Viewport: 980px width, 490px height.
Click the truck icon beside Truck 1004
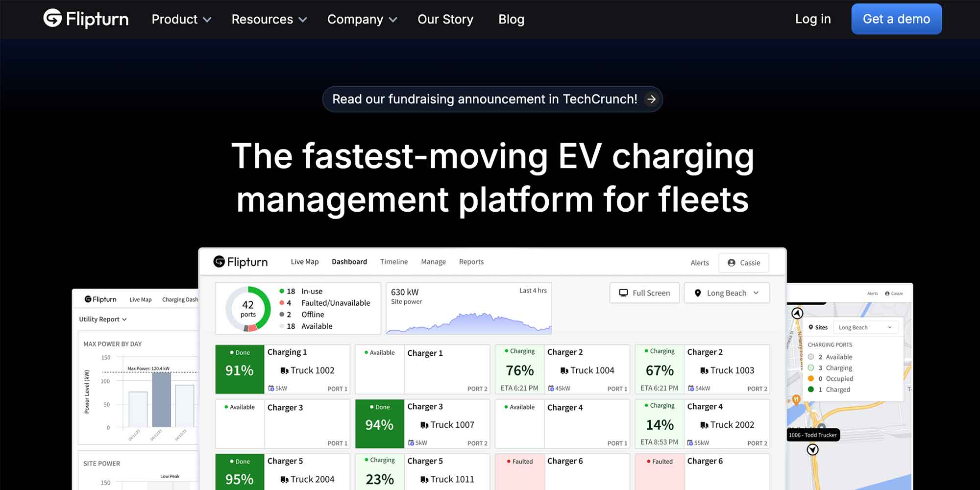pyautogui.click(x=564, y=371)
